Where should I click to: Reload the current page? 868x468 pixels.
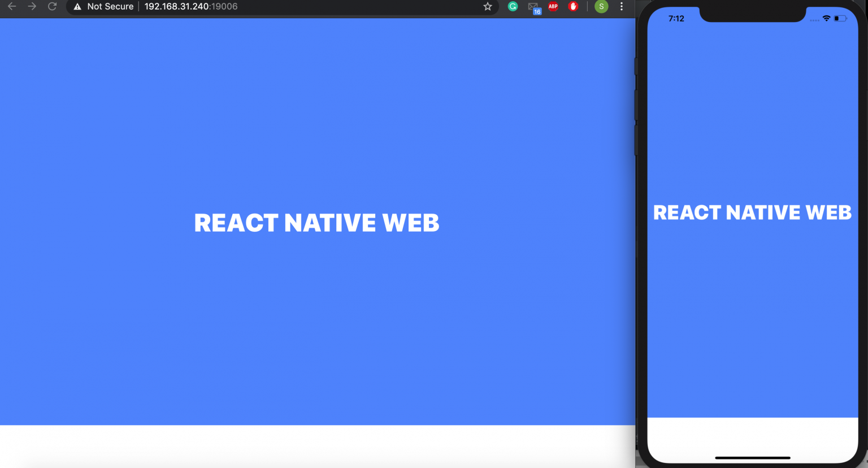52,6
